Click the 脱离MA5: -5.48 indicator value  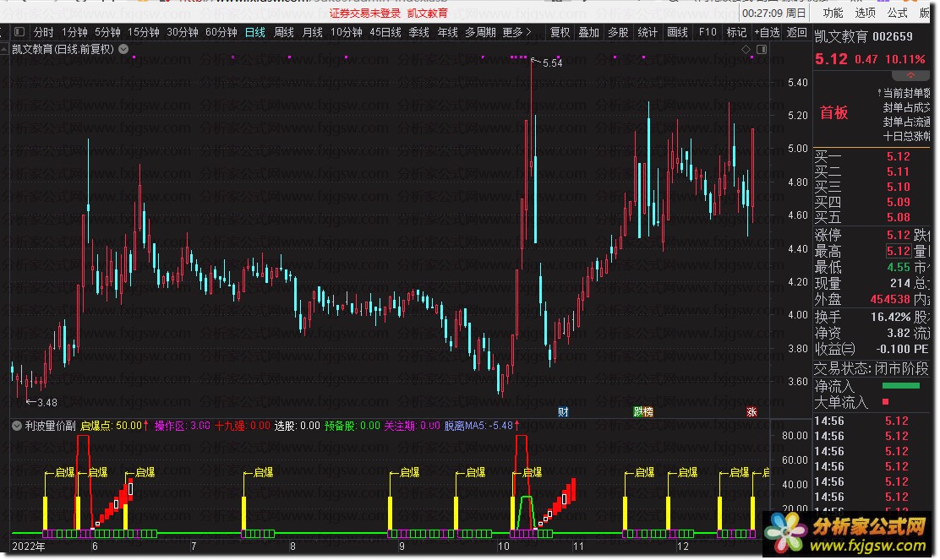pyautogui.click(x=481, y=425)
